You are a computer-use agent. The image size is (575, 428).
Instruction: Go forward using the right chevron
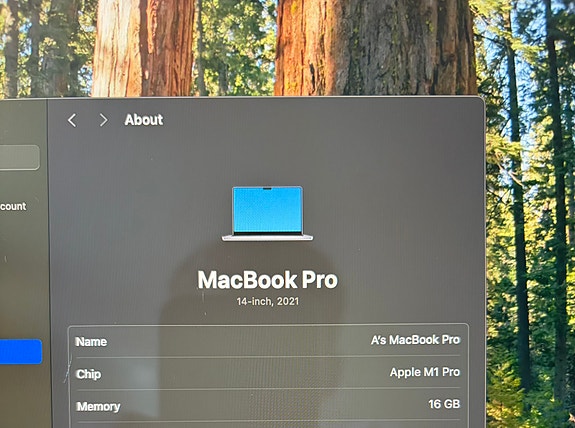tap(103, 120)
